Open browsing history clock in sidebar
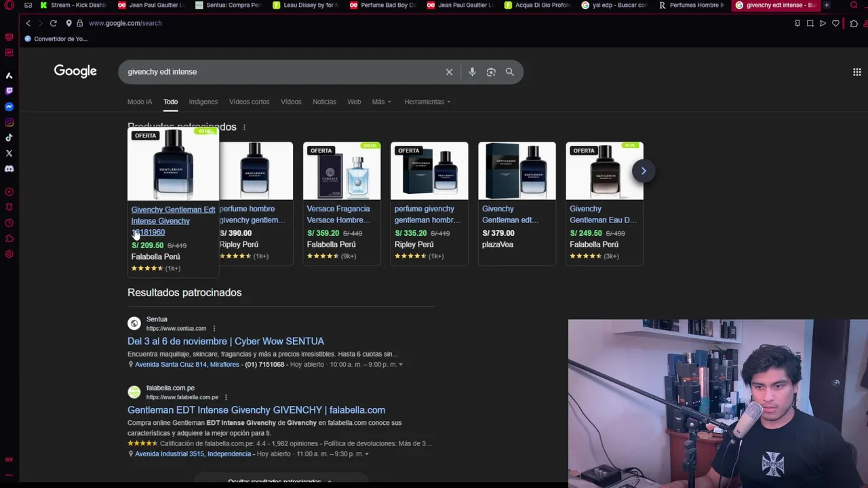 [x=9, y=223]
